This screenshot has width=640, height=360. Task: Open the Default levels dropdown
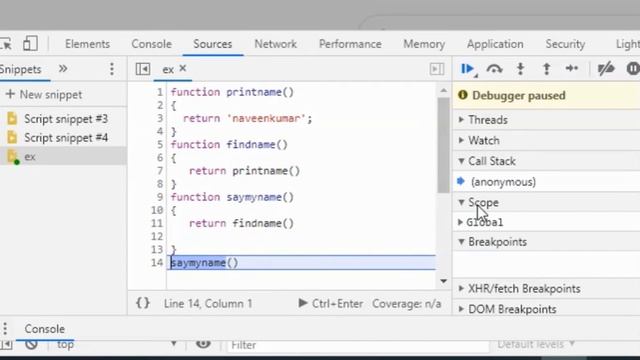[x=536, y=344]
